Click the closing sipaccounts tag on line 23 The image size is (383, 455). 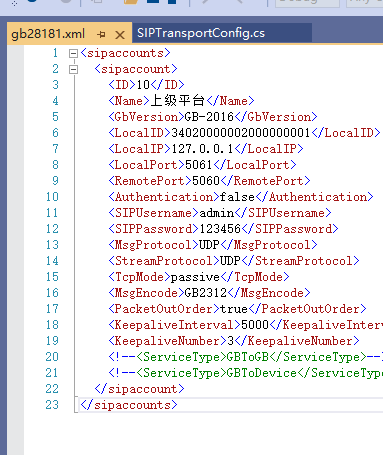[x=129, y=405]
